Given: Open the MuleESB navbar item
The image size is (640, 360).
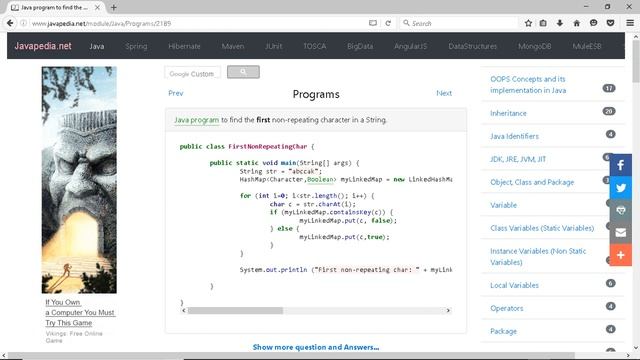Looking at the screenshot, I should [x=587, y=47].
